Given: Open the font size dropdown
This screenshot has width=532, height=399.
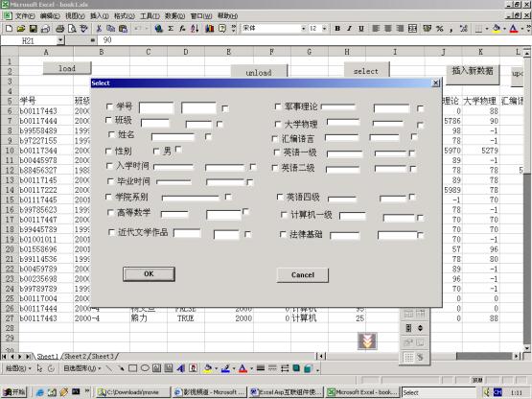Looking at the screenshot, I should (x=324, y=29).
